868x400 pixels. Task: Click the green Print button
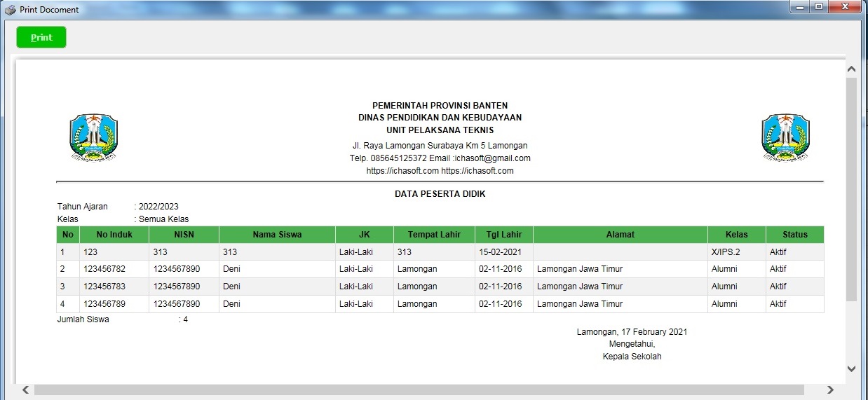pyautogui.click(x=41, y=37)
